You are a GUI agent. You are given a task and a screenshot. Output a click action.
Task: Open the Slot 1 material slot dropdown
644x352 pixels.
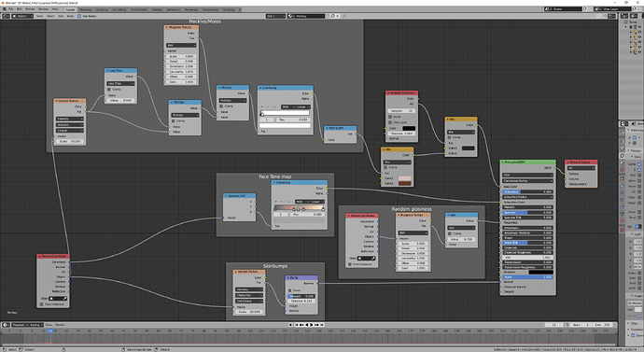(275, 16)
